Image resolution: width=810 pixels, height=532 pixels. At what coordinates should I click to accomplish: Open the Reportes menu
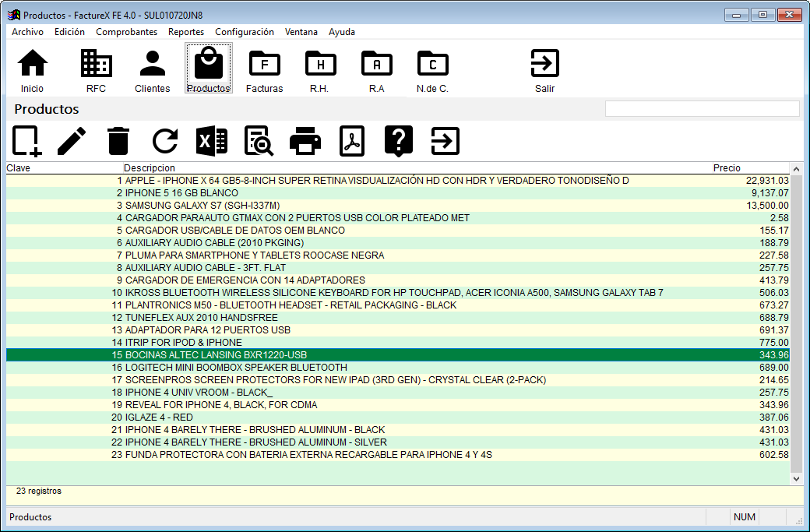coord(186,32)
